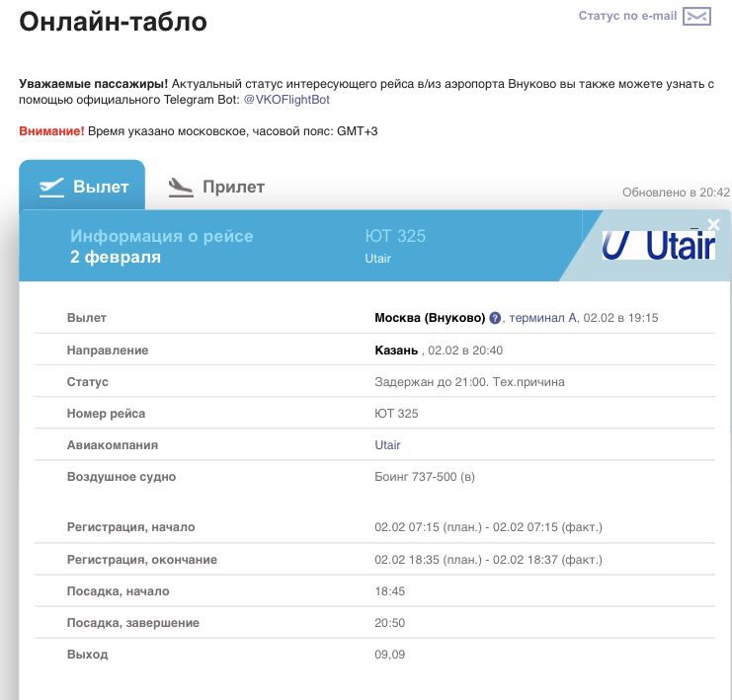
Task: Click the 'Направление' row label
Action: point(108,350)
